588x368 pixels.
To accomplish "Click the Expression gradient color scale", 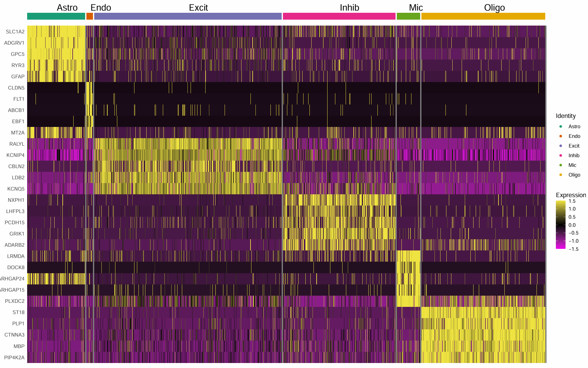I will [561, 225].
